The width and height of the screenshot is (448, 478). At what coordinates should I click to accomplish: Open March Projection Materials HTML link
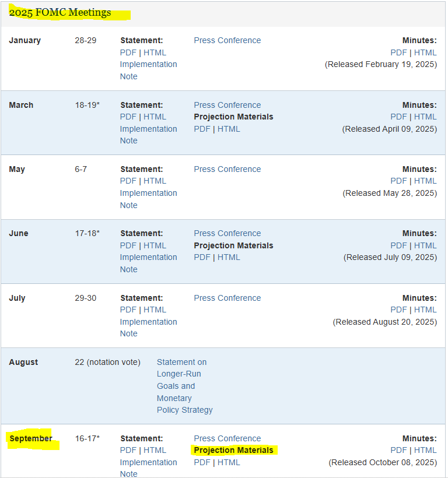(229, 129)
